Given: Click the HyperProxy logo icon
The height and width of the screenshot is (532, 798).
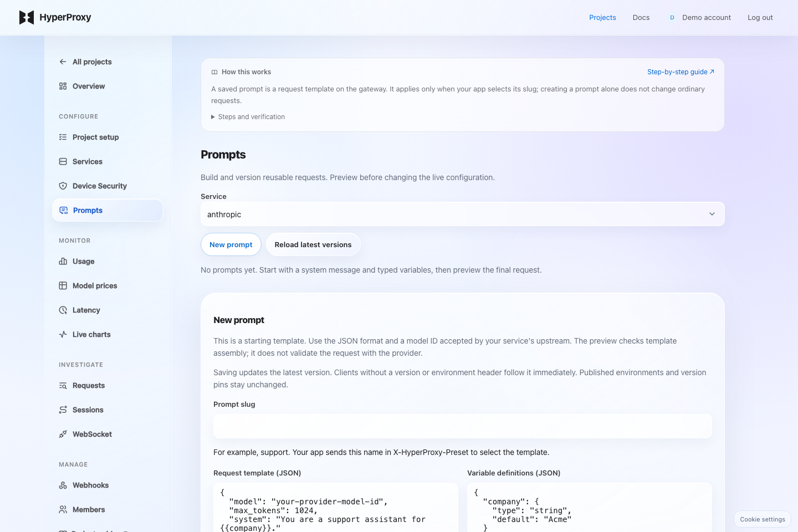Looking at the screenshot, I should [27, 17].
